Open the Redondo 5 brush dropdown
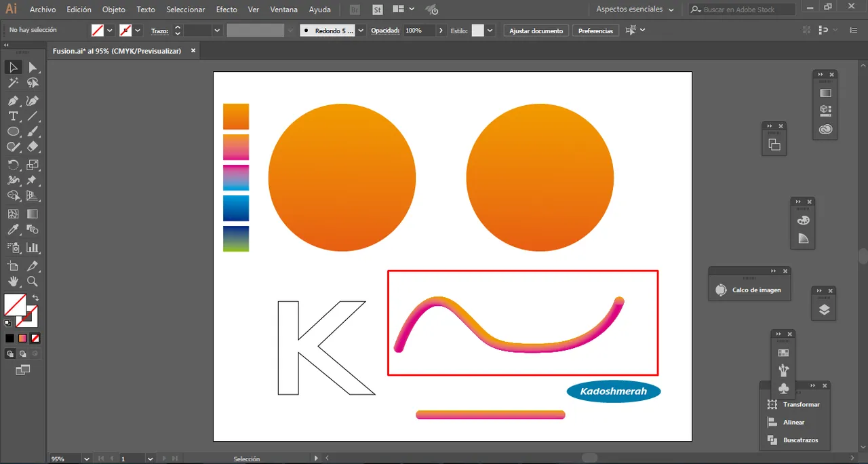Viewport: 868px width, 464px height. point(361,31)
